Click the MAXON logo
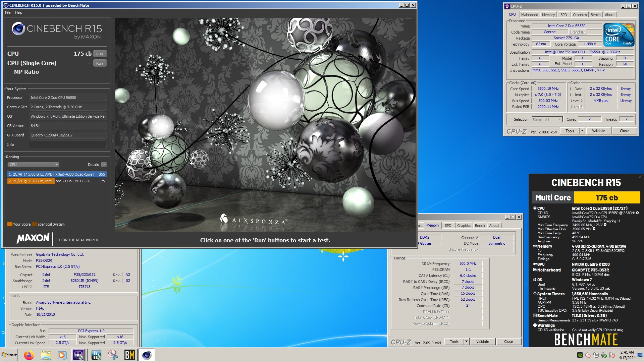The height and width of the screenshot is (362, 644). tap(33, 238)
